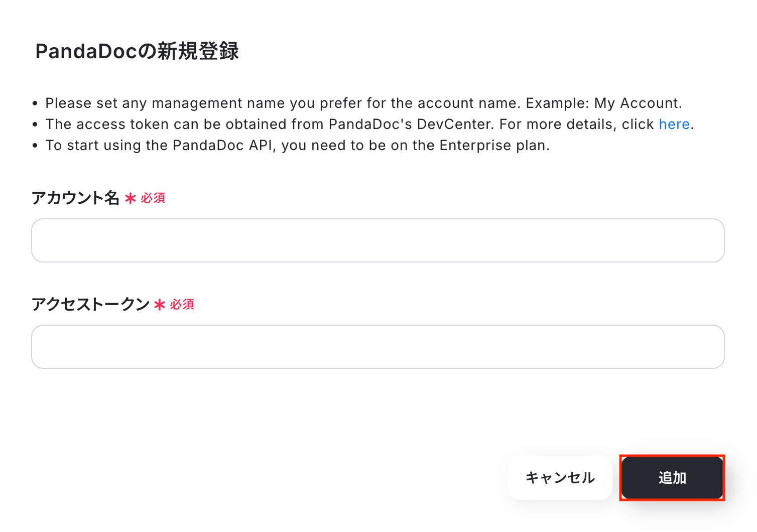Click the PandaDocの新規登録 heading

click(x=137, y=51)
